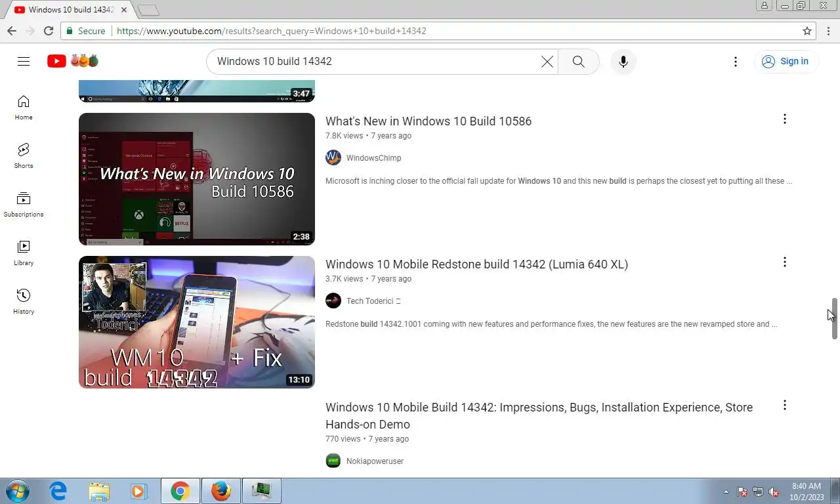Reload the page
Viewport: 840px width, 504px height.
coord(49,31)
